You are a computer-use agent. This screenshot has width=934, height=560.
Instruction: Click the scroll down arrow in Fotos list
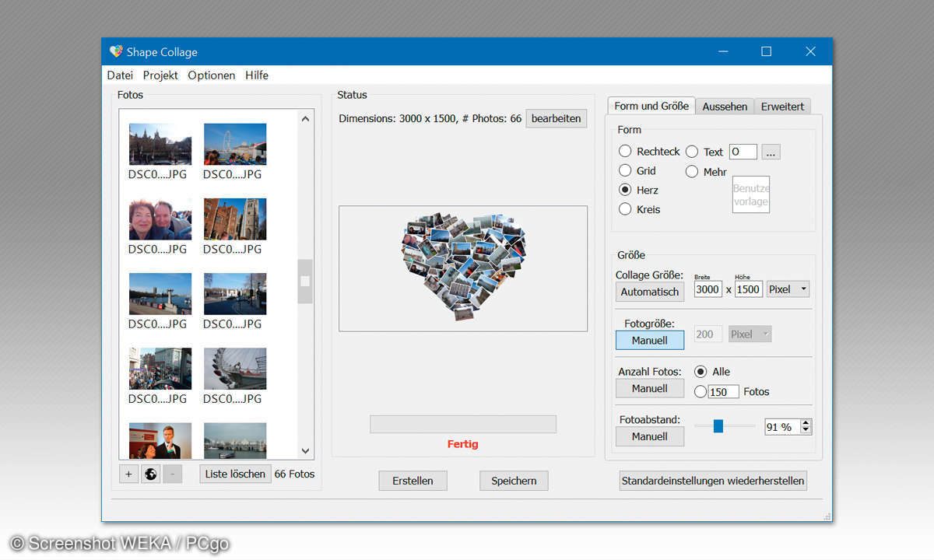305,450
